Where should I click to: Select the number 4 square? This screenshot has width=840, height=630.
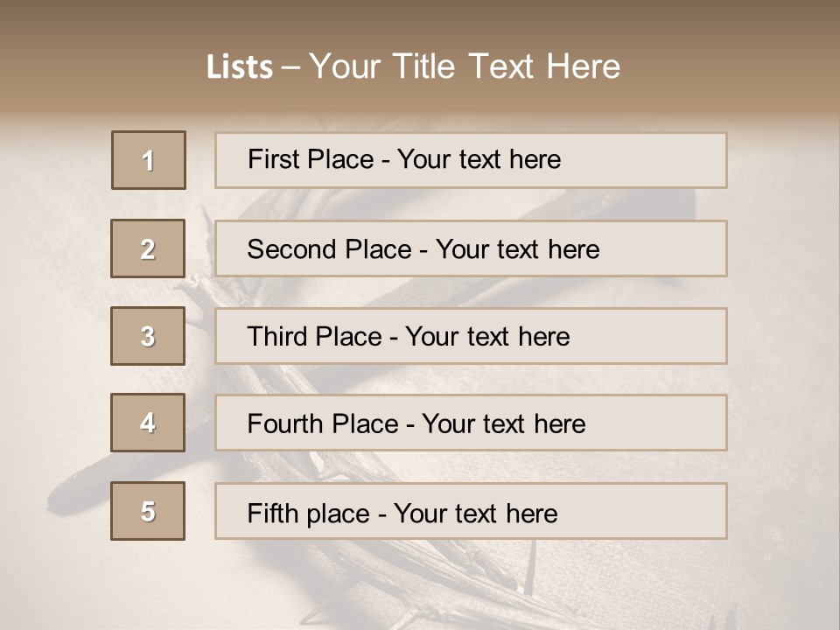[x=148, y=423]
